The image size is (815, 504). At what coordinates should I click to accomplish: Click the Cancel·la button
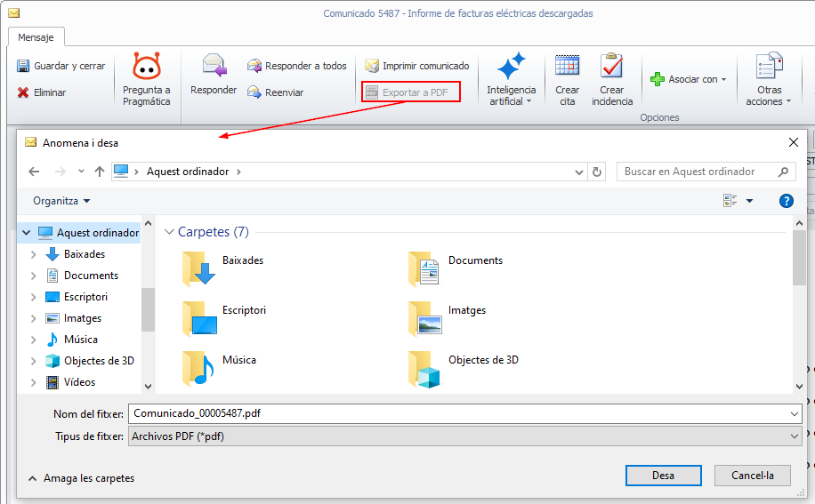click(x=753, y=476)
